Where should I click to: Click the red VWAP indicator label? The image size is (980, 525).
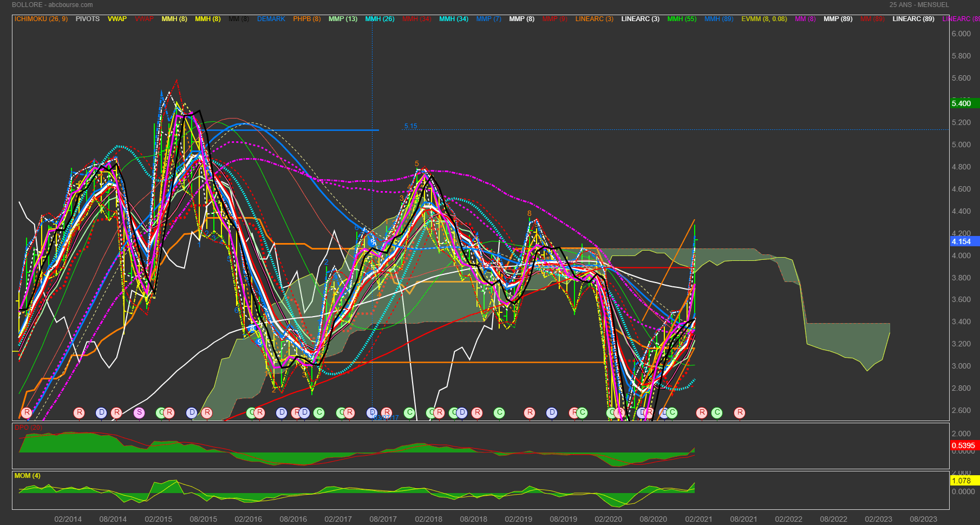point(144,19)
